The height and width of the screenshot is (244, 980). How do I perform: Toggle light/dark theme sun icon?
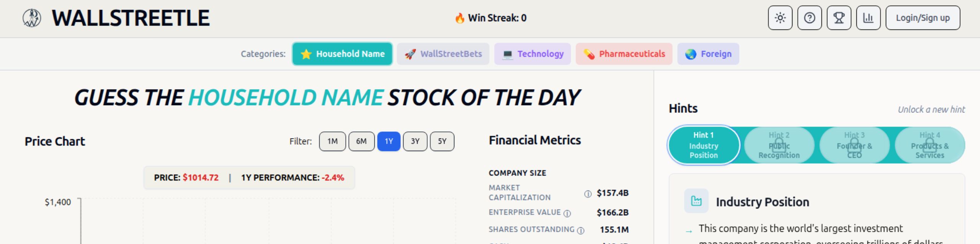(x=780, y=18)
